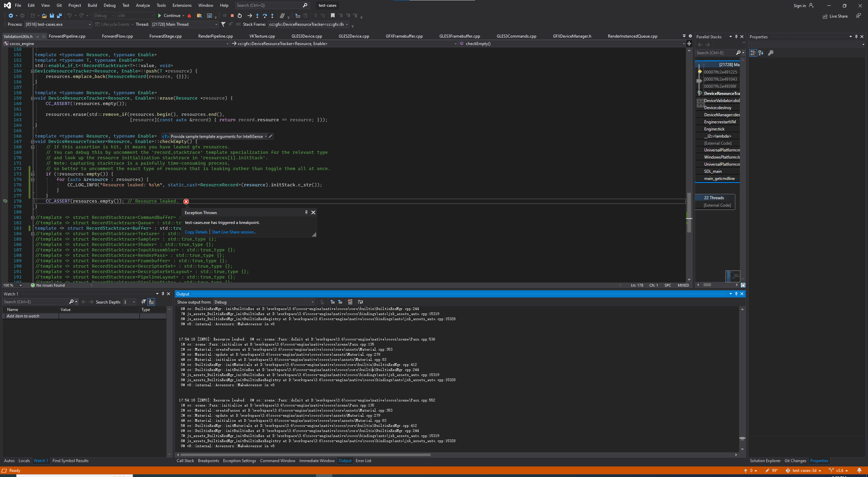Click the Save All icon in toolbar
The height and width of the screenshot is (477, 868).
point(59,16)
